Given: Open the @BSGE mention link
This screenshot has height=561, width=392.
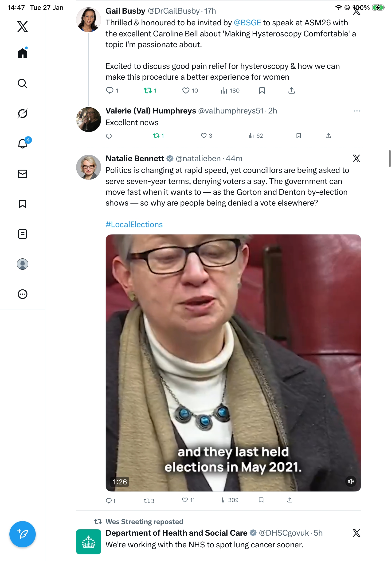Looking at the screenshot, I should point(247,23).
